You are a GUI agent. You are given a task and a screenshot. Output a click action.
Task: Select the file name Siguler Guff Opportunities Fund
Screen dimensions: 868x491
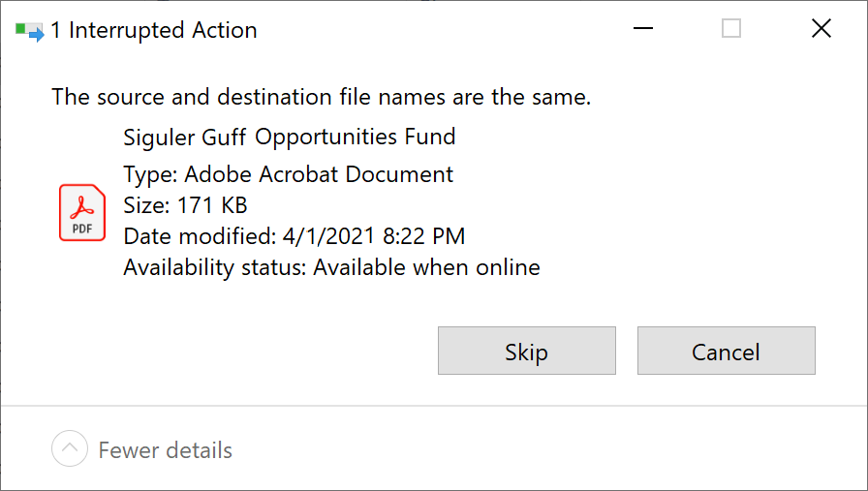click(x=289, y=137)
